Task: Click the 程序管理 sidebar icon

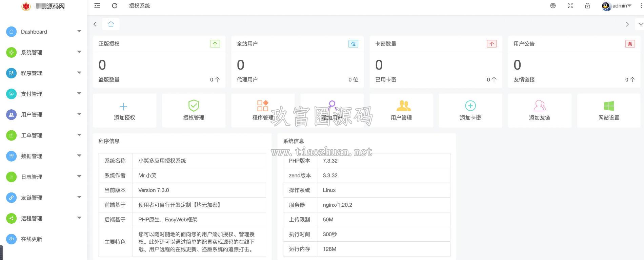Action: coord(11,73)
